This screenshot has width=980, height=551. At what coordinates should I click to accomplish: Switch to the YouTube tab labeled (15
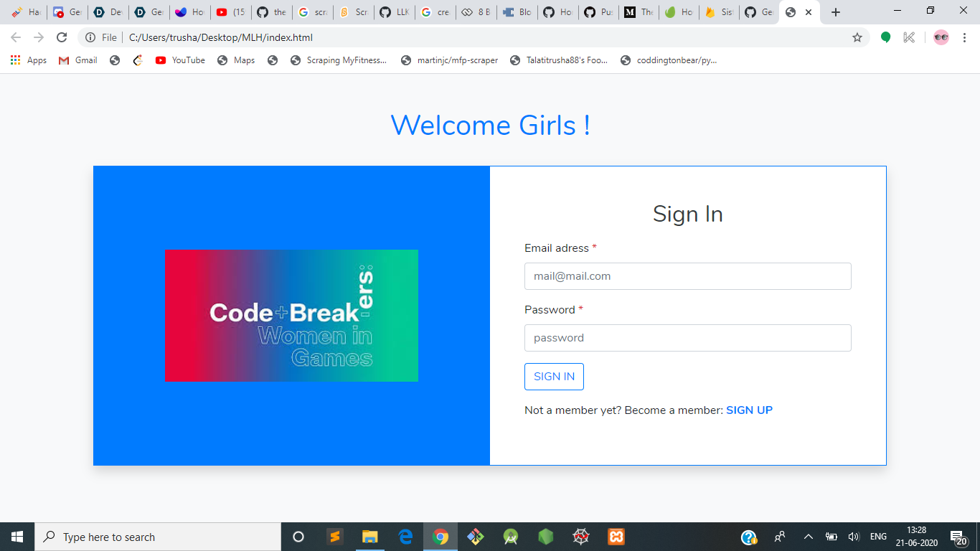(x=231, y=12)
